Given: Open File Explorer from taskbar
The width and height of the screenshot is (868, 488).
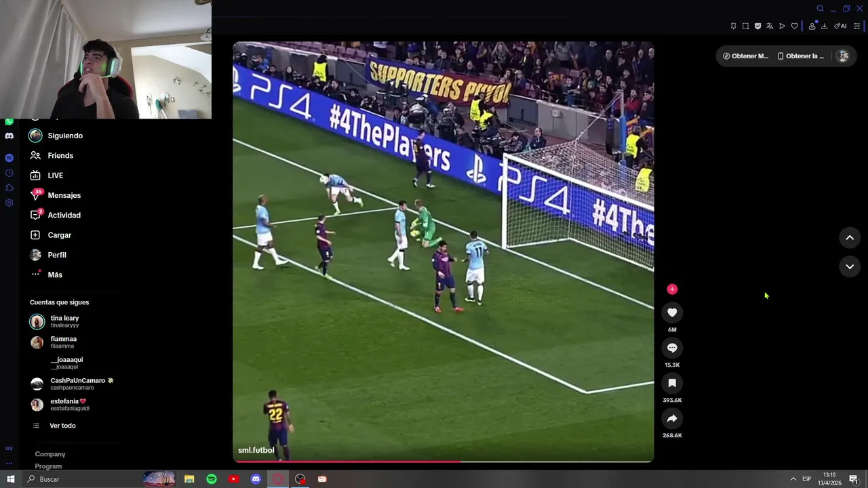Looking at the screenshot, I should click(189, 479).
